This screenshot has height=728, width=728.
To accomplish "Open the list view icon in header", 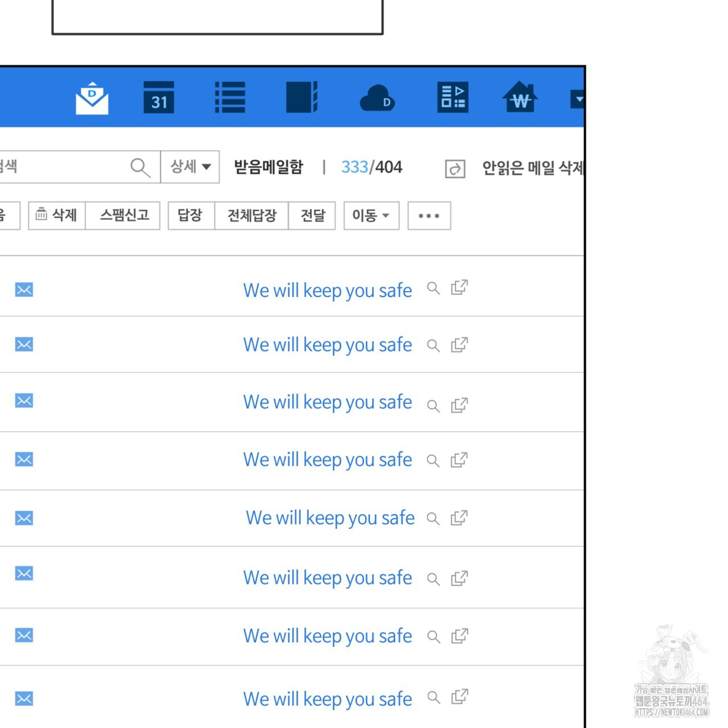I will 230,97.
